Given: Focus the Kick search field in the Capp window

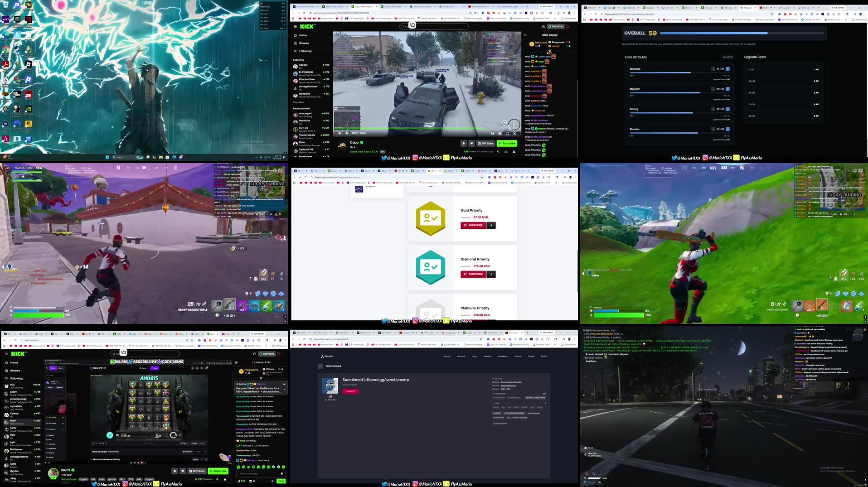Looking at the screenshot, I should point(434,26).
